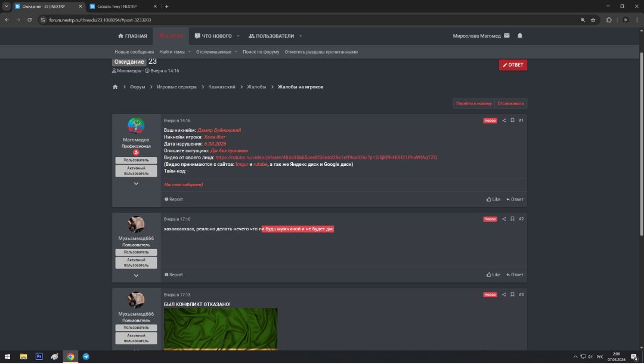Expand the Найти темы dropdown arrow
The width and height of the screenshot is (644, 364).
pos(190,52)
